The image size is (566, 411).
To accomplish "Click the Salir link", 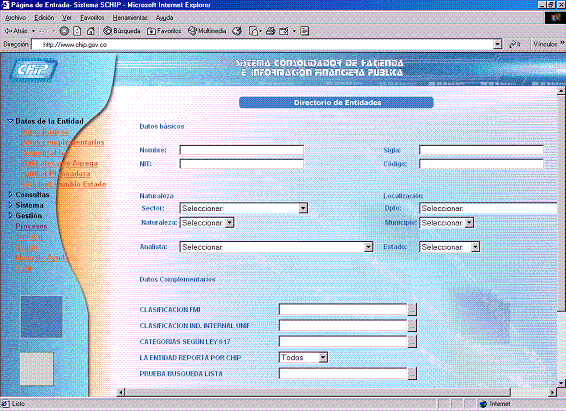I will (23, 268).
